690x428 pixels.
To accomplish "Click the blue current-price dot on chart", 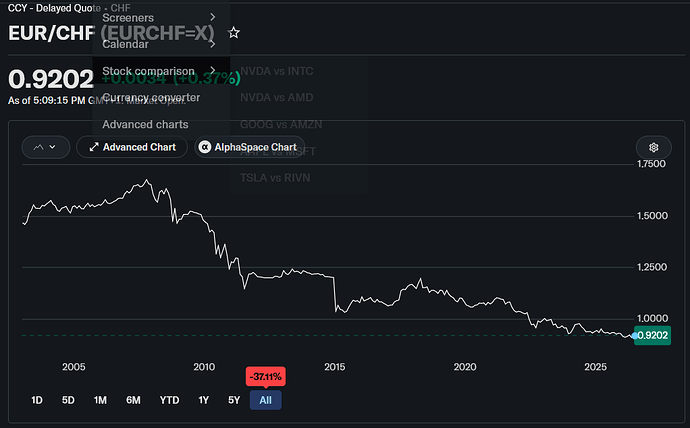I will click(634, 336).
